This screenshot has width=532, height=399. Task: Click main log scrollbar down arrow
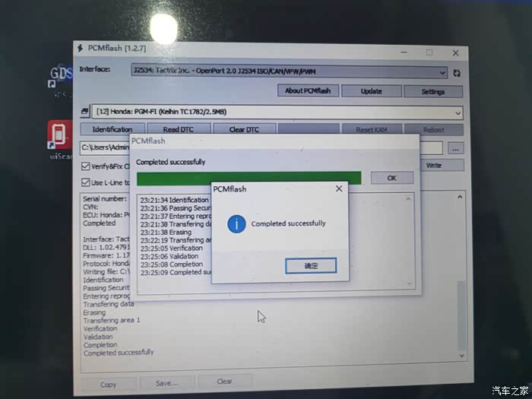pos(462,356)
